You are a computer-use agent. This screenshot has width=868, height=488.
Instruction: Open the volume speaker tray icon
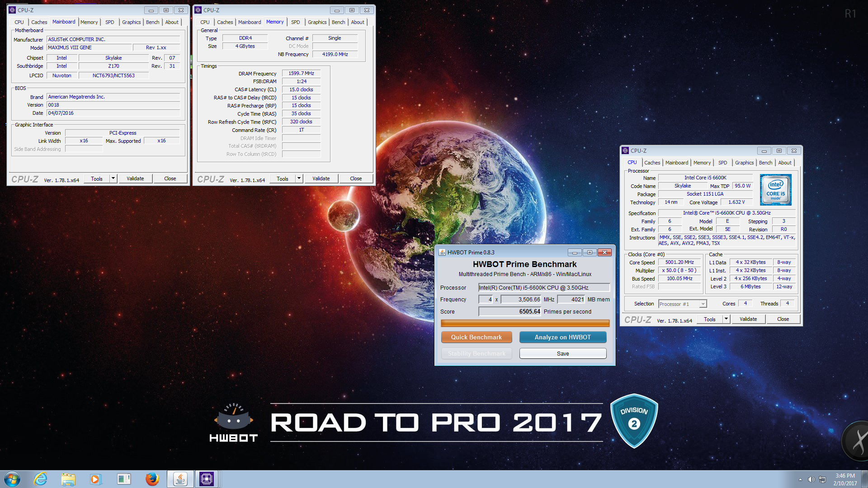tap(811, 479)
